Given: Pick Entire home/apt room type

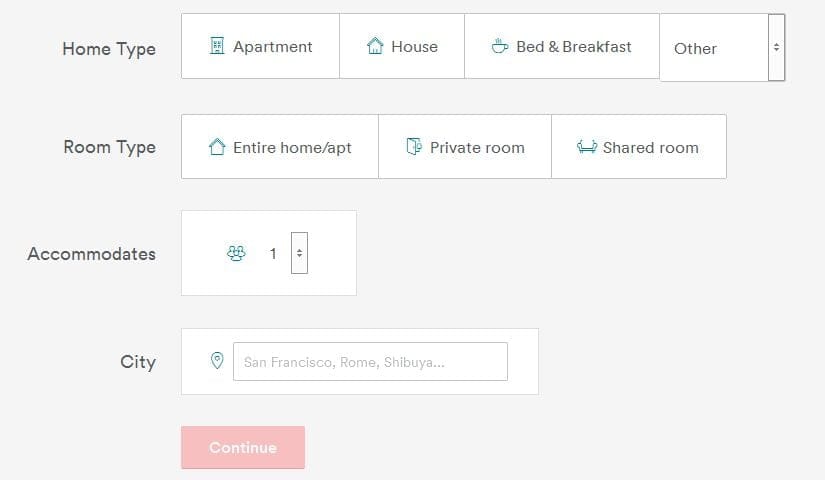Looking at the screenshot, I should pyautogui.click(x=280, y=146).
